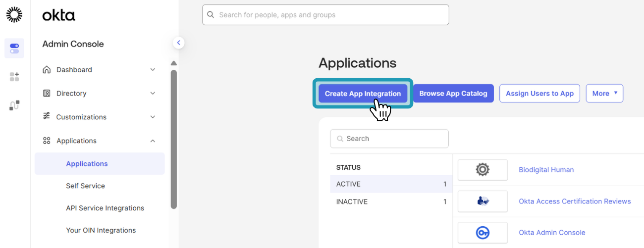Click the Okta Admin Console key logo

pos(483,233)
